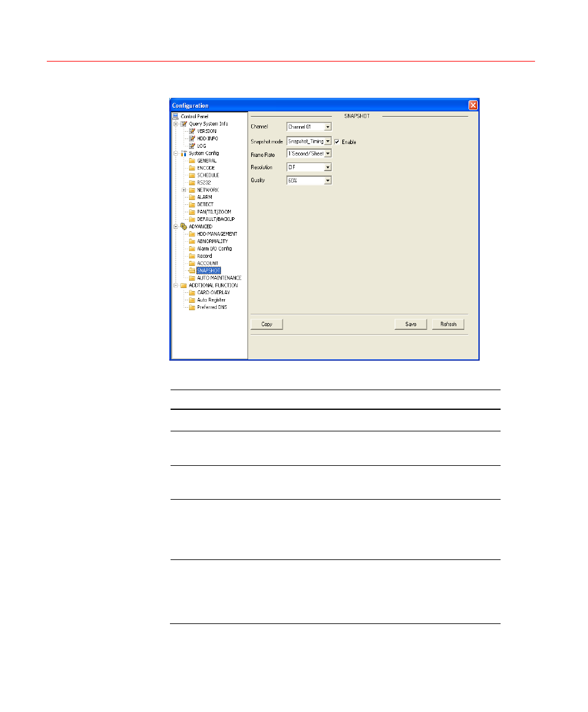The height and width of the screenshot is (712, 588).
Task: Click the System Config tools icon
Action: pyautogui.click(x=183, y=153)
